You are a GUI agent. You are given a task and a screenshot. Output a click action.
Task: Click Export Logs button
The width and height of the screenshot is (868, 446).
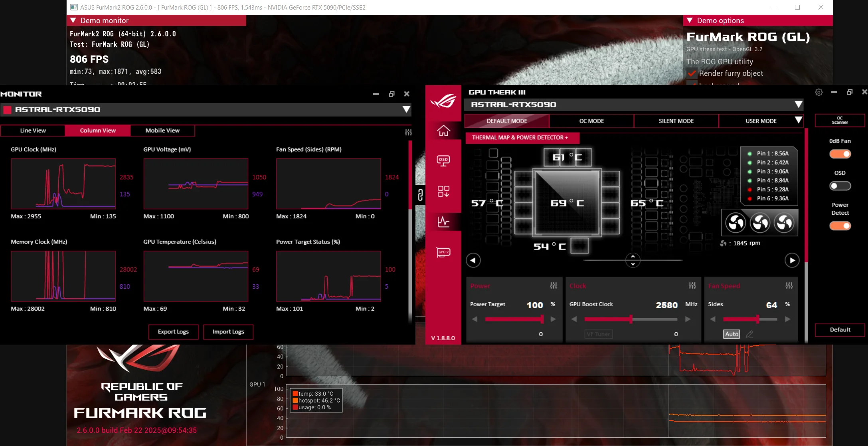173,332
